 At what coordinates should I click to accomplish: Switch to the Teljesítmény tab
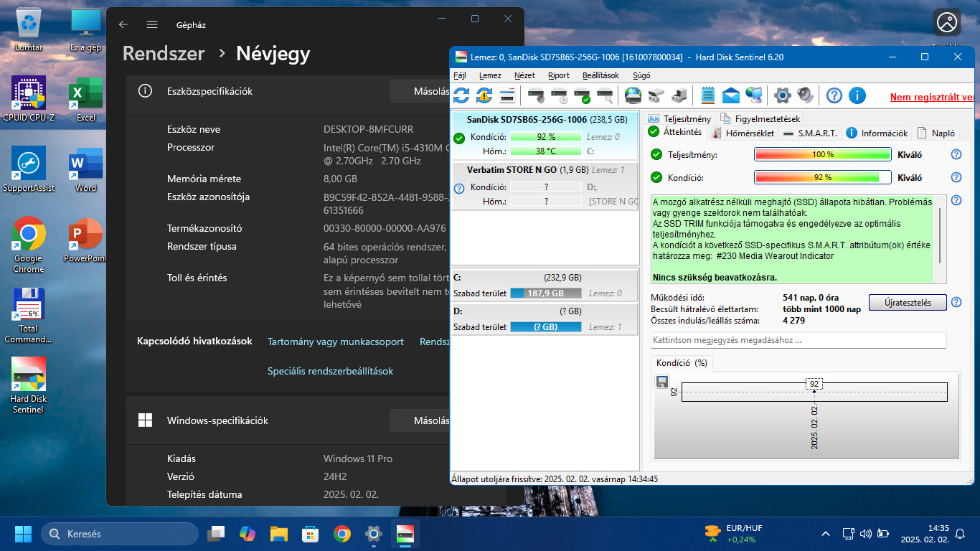[x=679, y=118]
